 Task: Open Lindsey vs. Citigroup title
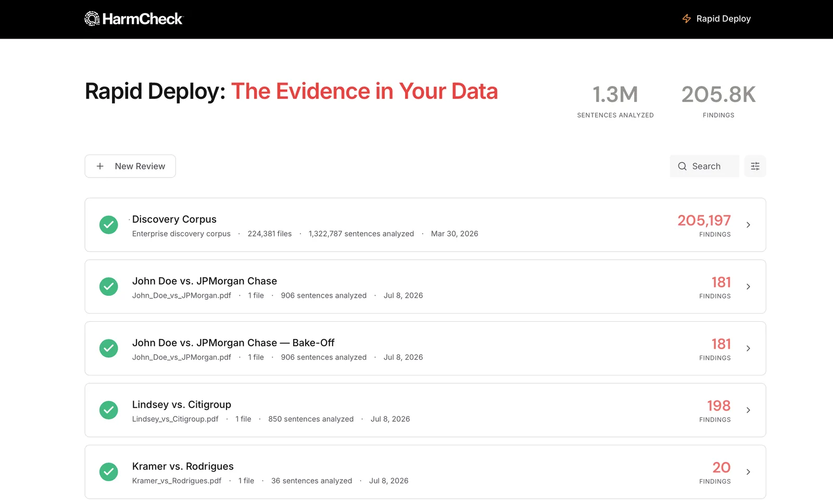point(182,405)
